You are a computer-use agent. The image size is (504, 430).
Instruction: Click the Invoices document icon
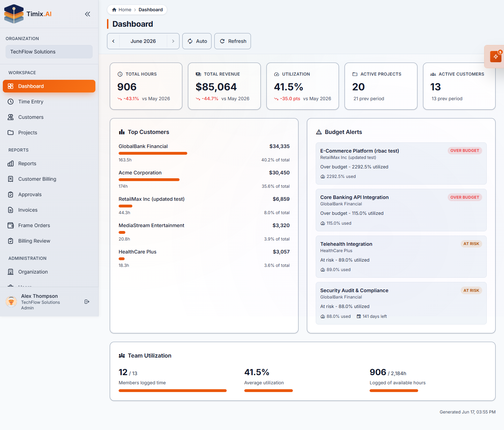click(x=11, y=210)
